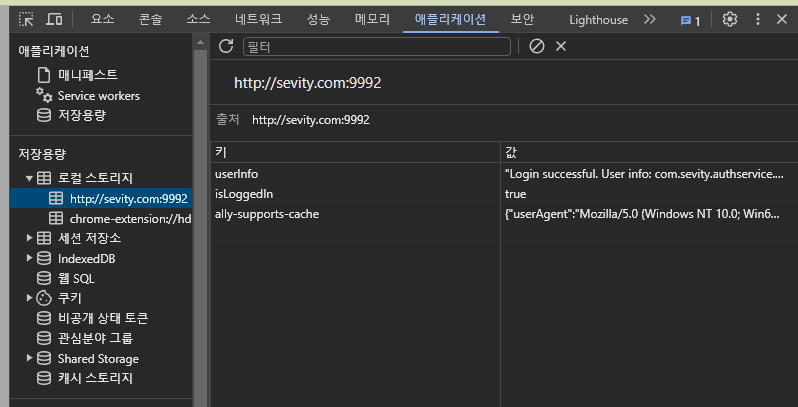This screenshot has width=798, height=407.
Task: Switch to the 콘솔 tab
Action: [150, 19]
